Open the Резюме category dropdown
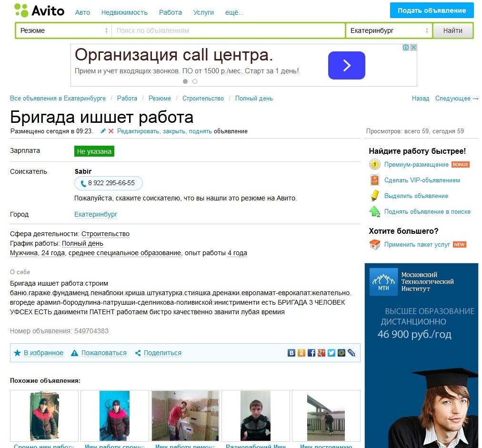 64,30
